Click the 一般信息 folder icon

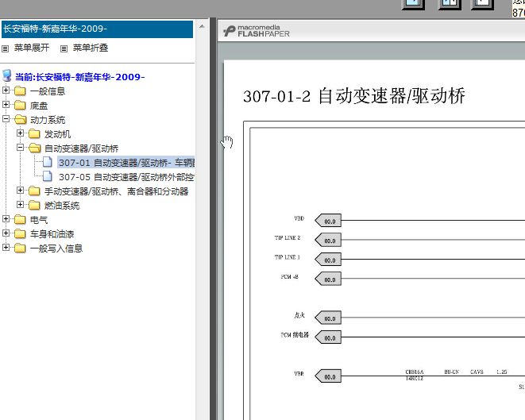pos(20,91)
